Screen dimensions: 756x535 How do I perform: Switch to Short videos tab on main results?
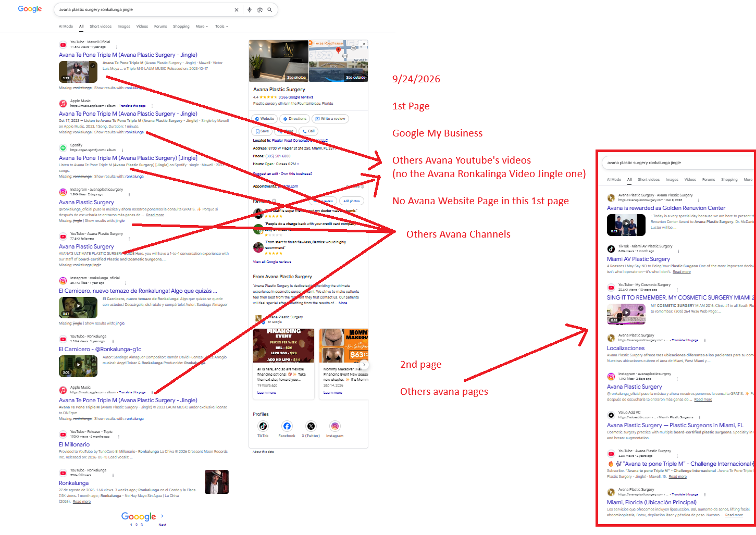click(101, 27)
